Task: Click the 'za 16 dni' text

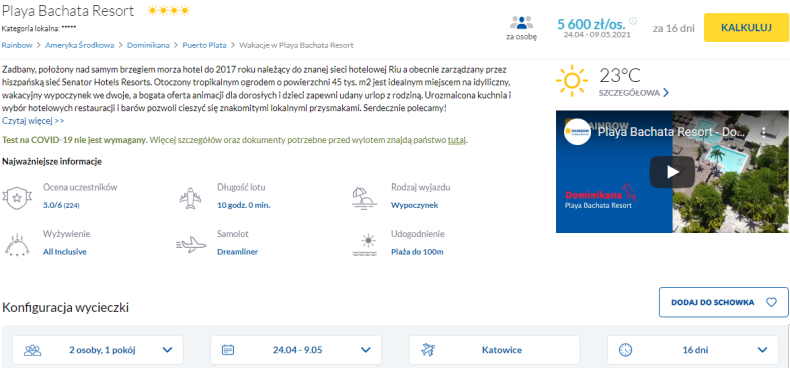Action: tap(674, 28)
